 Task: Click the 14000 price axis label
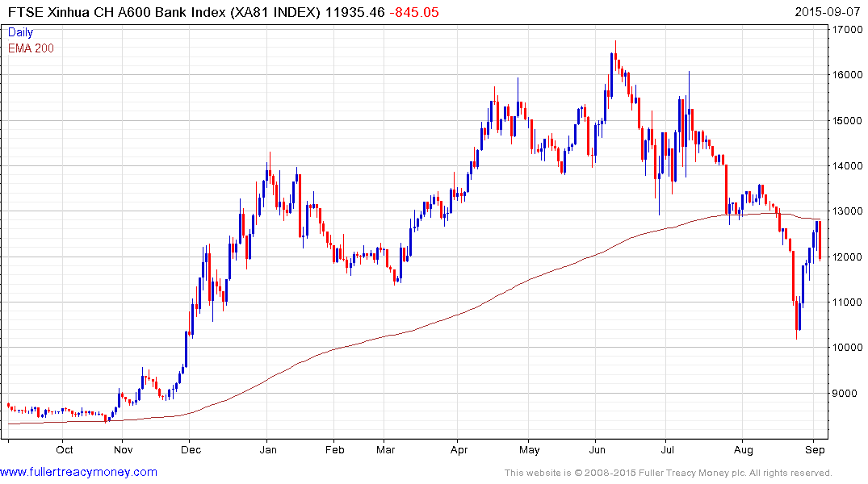click(848, 166)
